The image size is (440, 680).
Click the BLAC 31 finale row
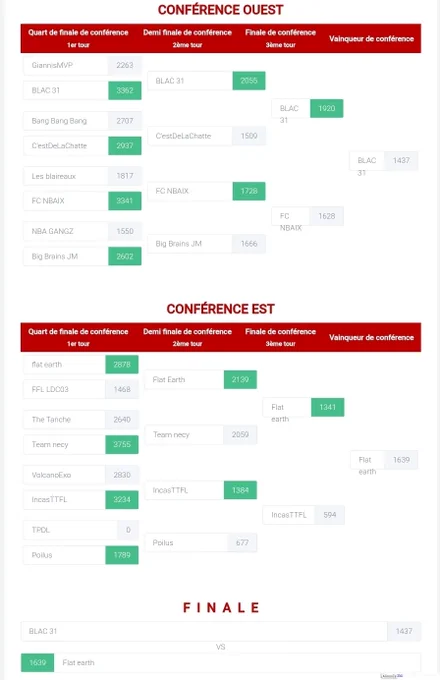[221, 631]
